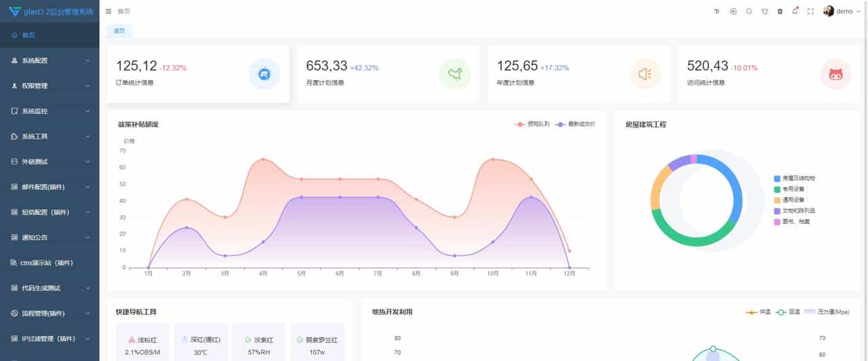The image size is (868, 361).
Task: Toggle the sidebar with the hamburger icon
Action: pyautogui.click(x=108, y=11)
